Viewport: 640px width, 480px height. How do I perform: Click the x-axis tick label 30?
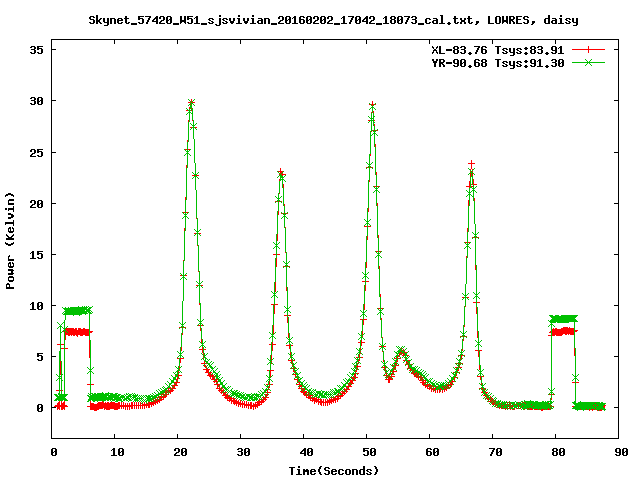(x=243, y=452)
